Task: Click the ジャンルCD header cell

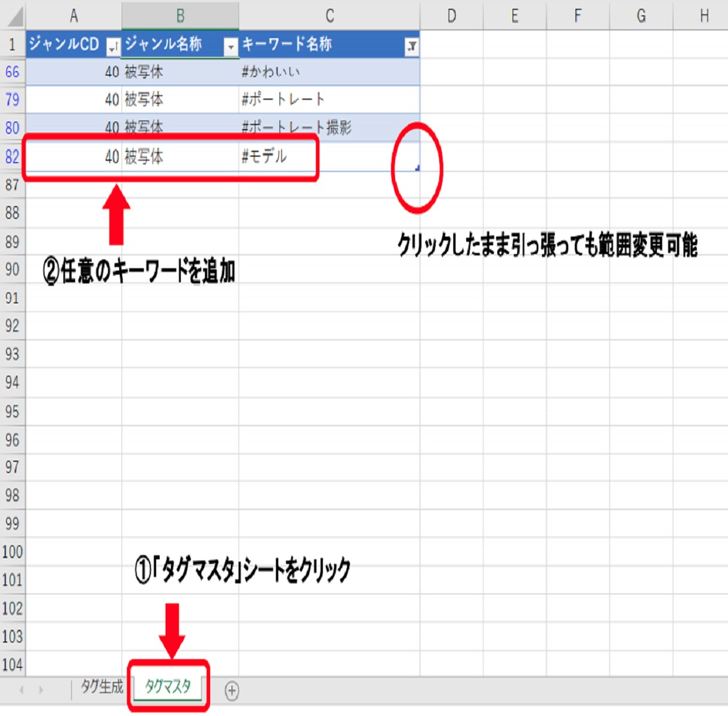Action: click(x=73, y=44)
